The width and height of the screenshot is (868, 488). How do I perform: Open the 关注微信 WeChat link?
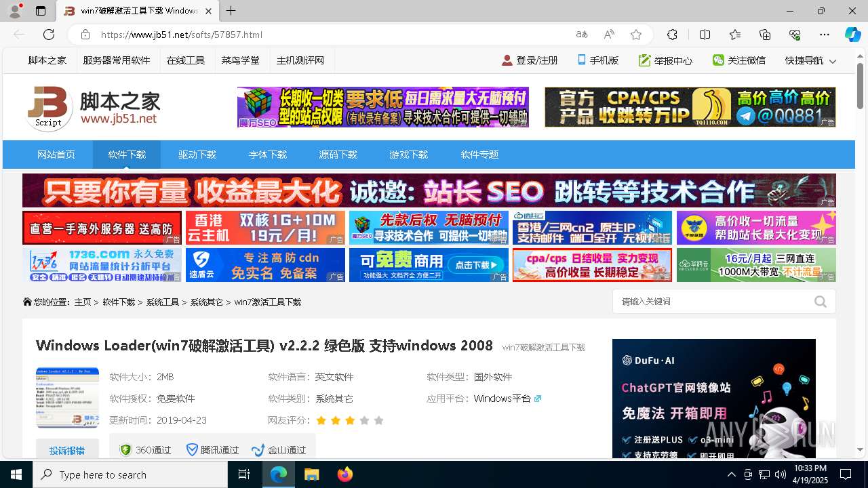tap(739, 60)
